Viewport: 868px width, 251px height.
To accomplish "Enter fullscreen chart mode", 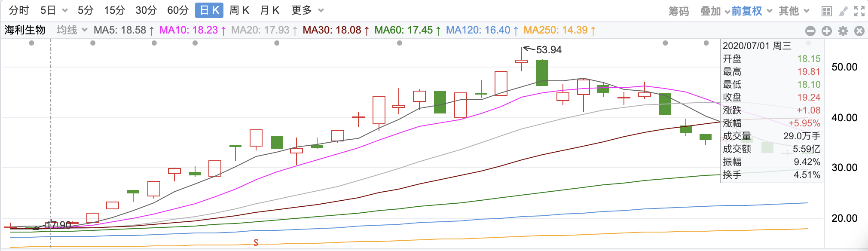I will [x=859, y=11].
